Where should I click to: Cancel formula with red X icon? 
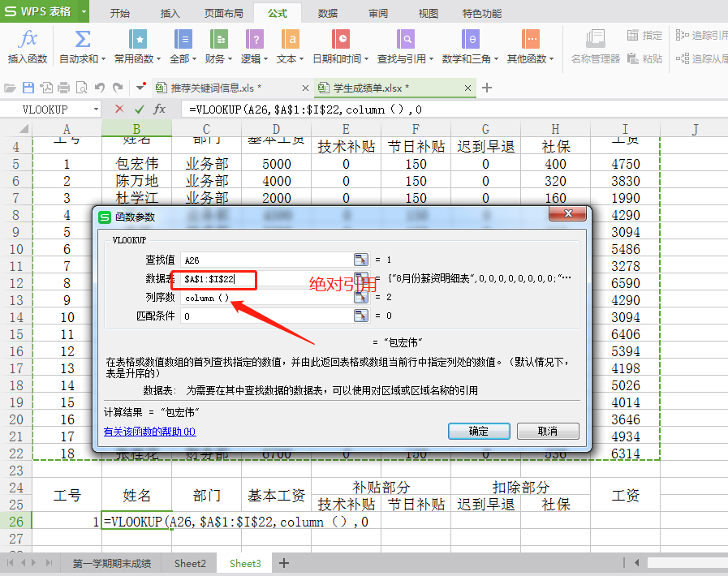[x=119, y=109]
